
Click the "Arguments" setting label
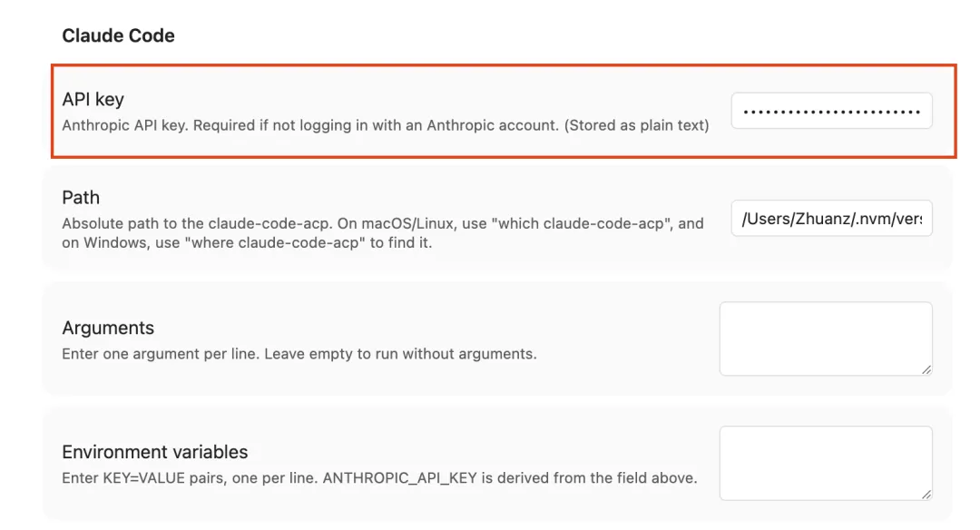(108, 328)
